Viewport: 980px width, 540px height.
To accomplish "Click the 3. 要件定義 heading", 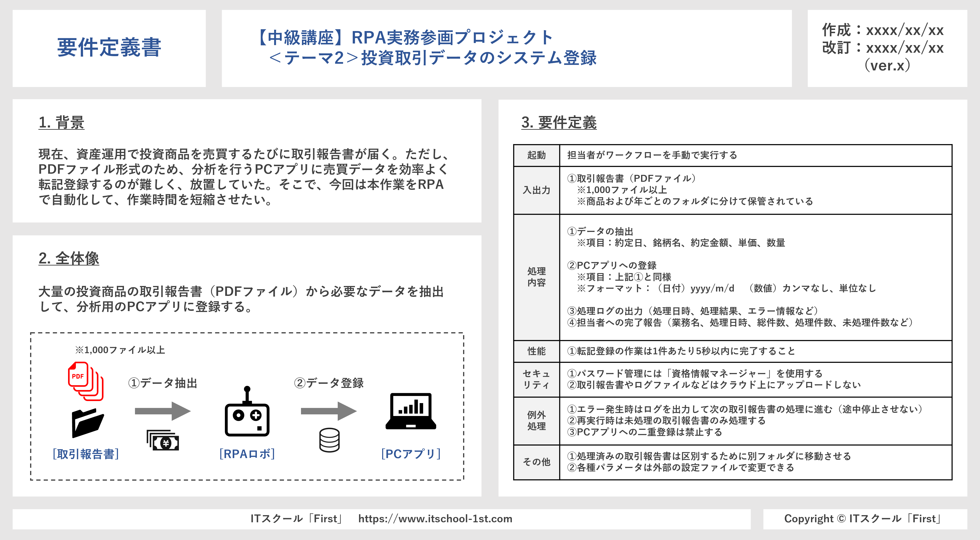I will coord(559,123).
